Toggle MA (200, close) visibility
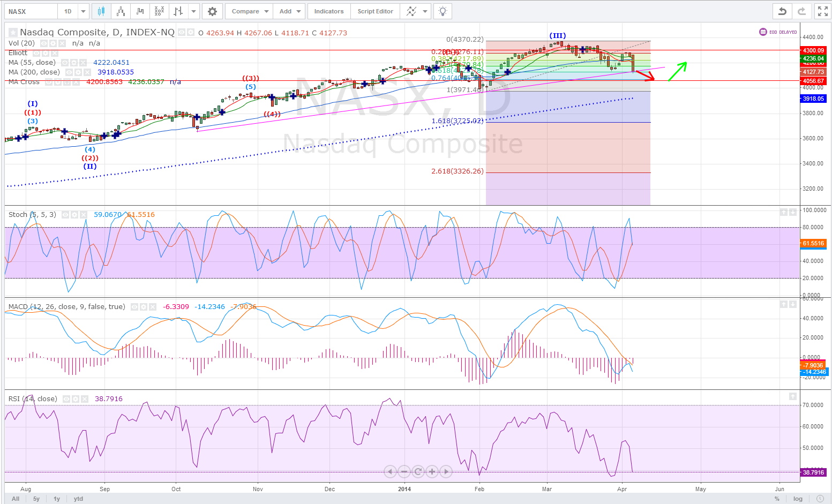This screenshot has height=504, width=832. tap(69, 72)
